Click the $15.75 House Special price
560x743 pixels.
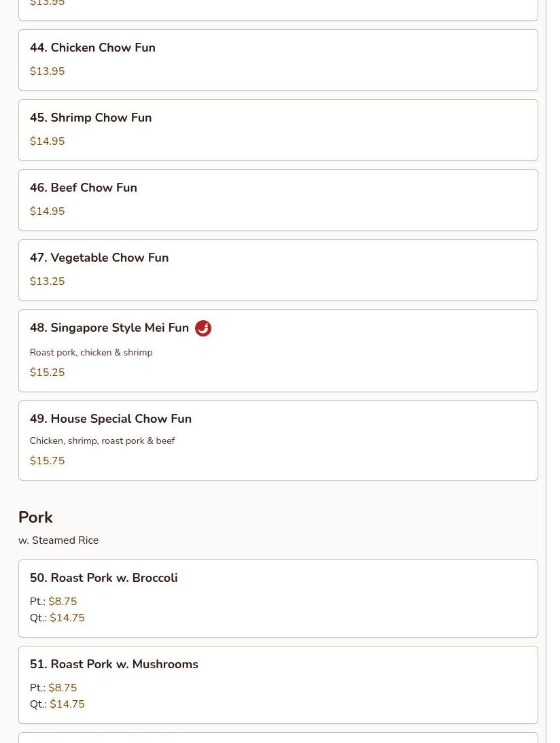coord(47,461)
